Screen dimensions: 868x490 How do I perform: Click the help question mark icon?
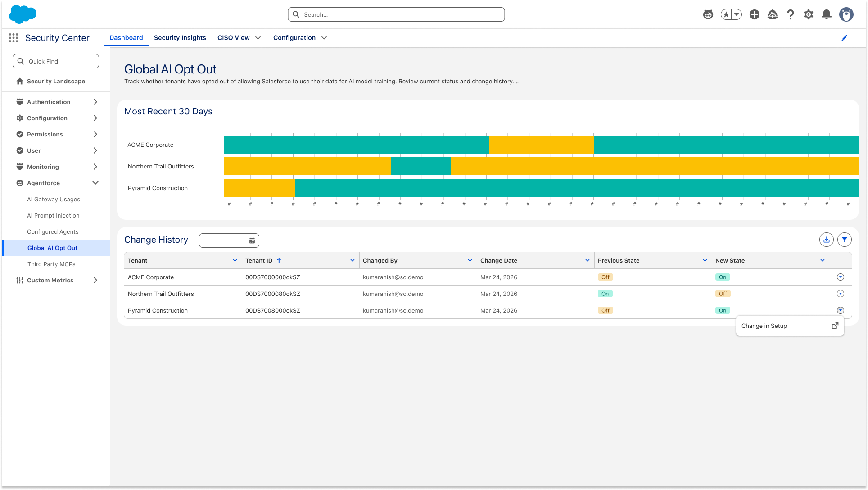click(791, 14)
